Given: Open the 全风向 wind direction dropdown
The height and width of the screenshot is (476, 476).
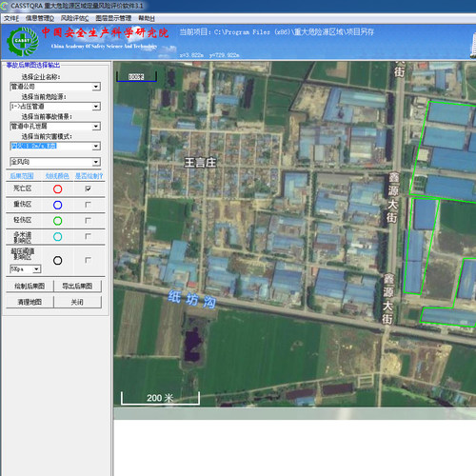Looking at the screenshot, I should pos(96,162).
